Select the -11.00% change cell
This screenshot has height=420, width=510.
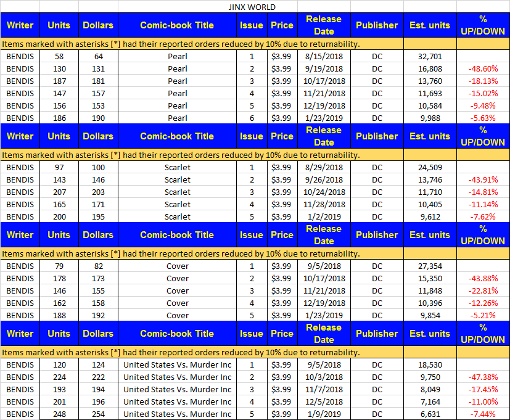point(483,401)
